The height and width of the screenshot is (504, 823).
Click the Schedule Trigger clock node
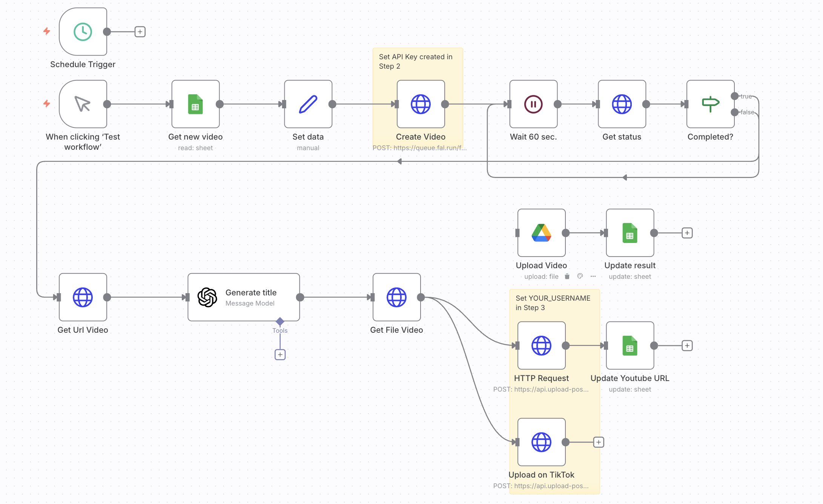[x=83, y=32]
